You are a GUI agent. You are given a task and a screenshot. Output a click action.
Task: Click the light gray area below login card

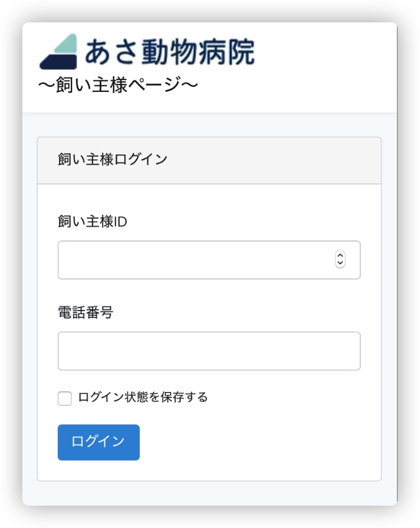pyautogui.click(x=209, y=493)
